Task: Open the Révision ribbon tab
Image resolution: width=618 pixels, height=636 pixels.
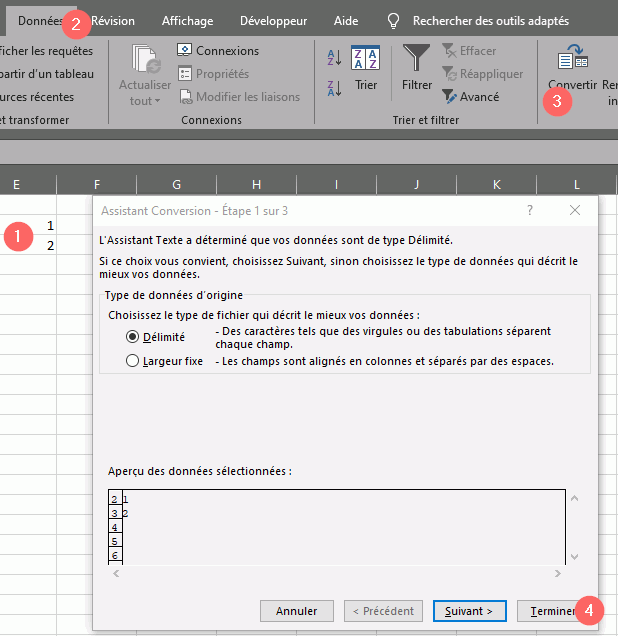Action: [x=113, y=20]
